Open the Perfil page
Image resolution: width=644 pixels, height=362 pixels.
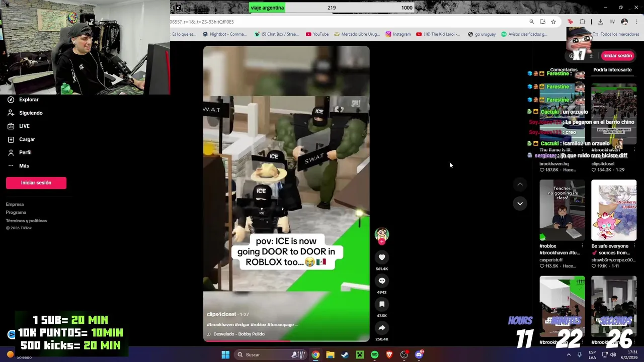point(20,152)
